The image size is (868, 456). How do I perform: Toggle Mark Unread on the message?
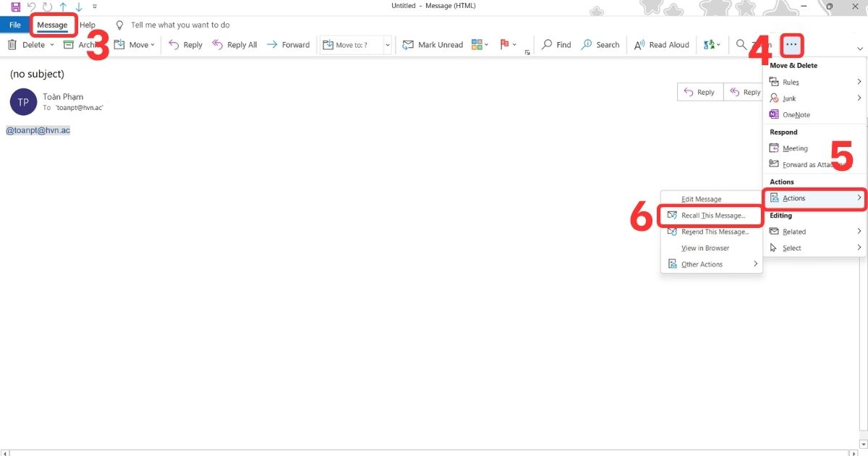[x=432, y=44]
